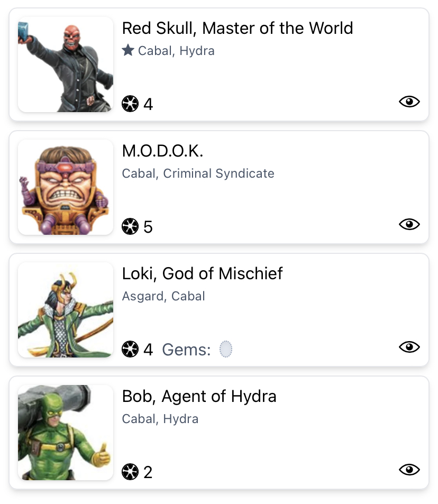Select Red Skull, Master of the World title
Image resolution: width=438 pixels, height=504 pixels.
(238, 28)
